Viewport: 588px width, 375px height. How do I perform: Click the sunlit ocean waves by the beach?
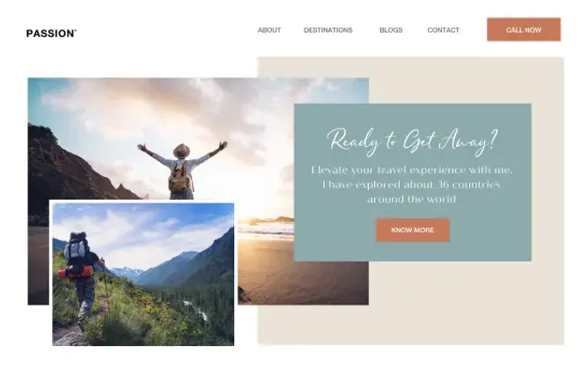tap(266, 230)
